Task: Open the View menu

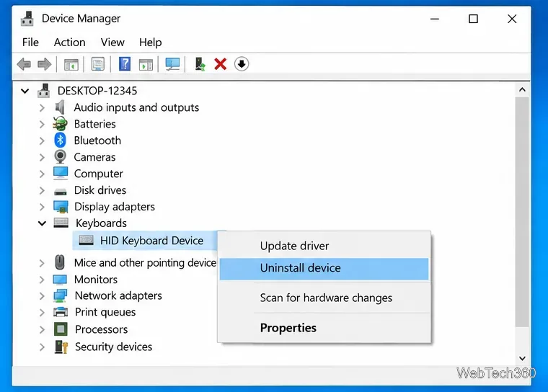Action: [x=112, y=43]
